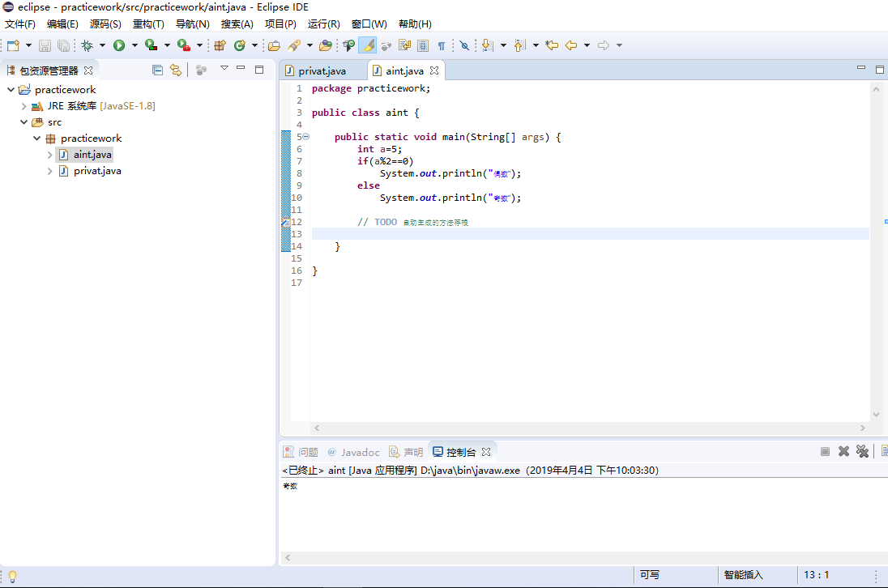The image size is (888, 588).
Task: Open the 问题 problems tab
Action: point(308,452)
